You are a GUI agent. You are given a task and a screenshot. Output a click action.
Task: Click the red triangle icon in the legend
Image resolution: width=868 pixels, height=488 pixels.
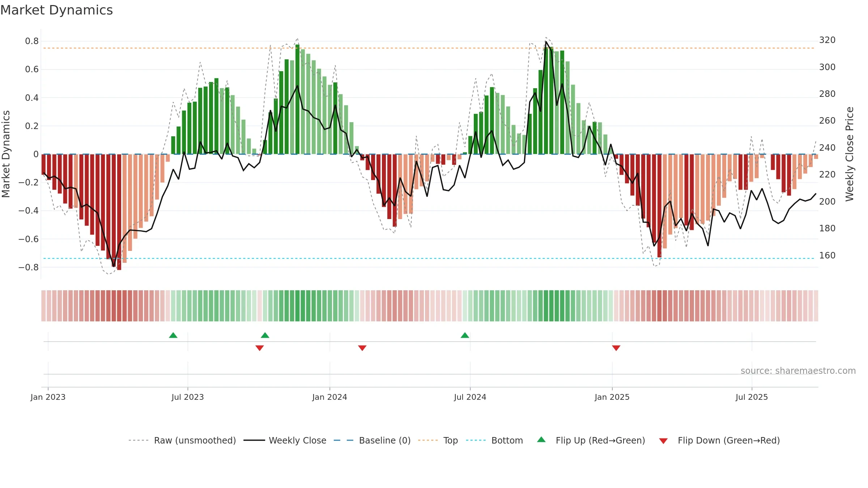point(663,441)
